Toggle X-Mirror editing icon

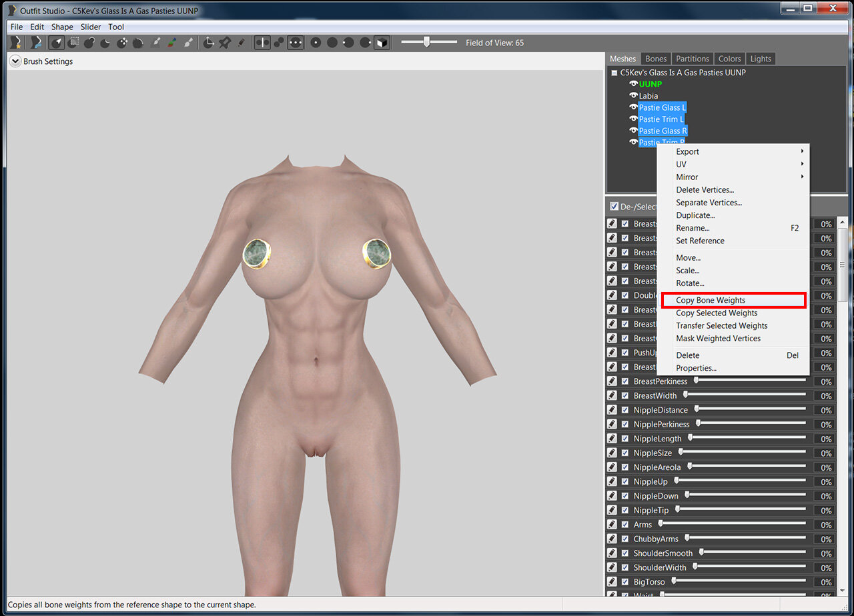263,43
